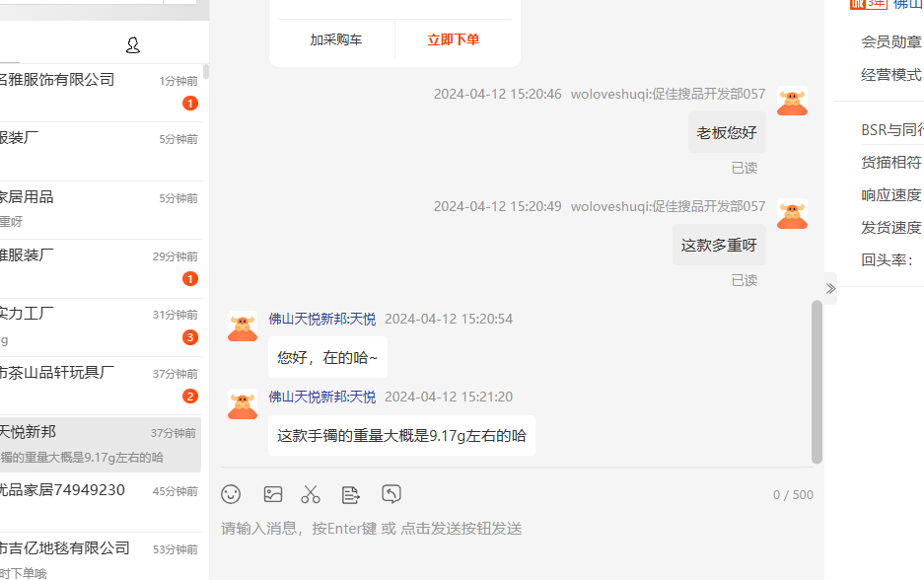
Task: Click the chat history icon in toolbar
Action: [391, 494]
